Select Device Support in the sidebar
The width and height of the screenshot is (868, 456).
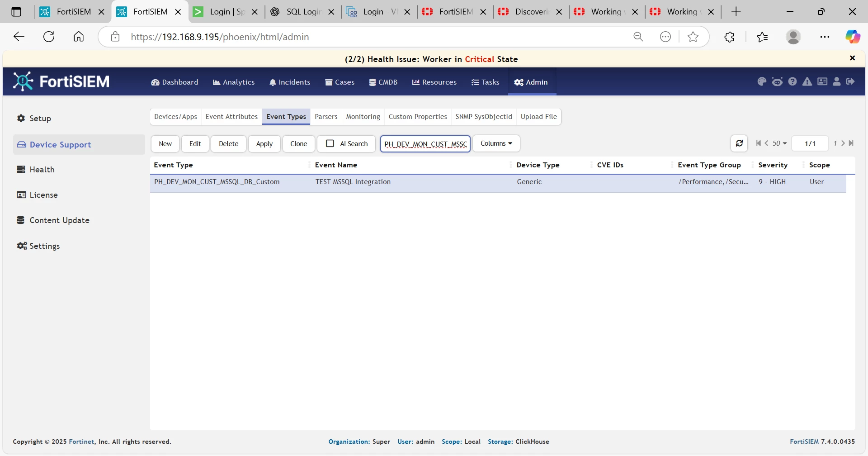coord(79,145)
